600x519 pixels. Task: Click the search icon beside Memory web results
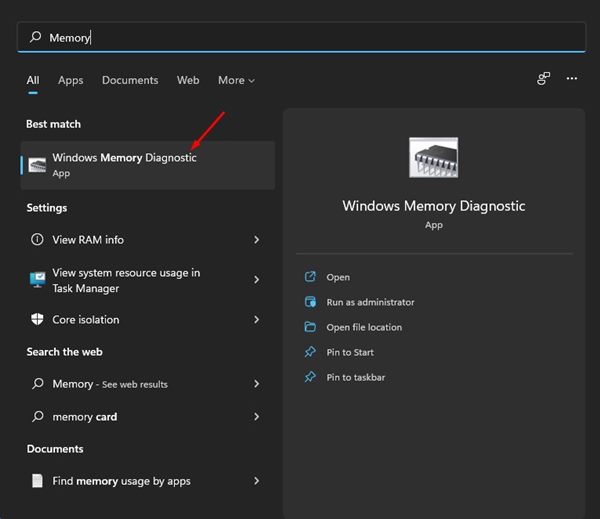38,383
